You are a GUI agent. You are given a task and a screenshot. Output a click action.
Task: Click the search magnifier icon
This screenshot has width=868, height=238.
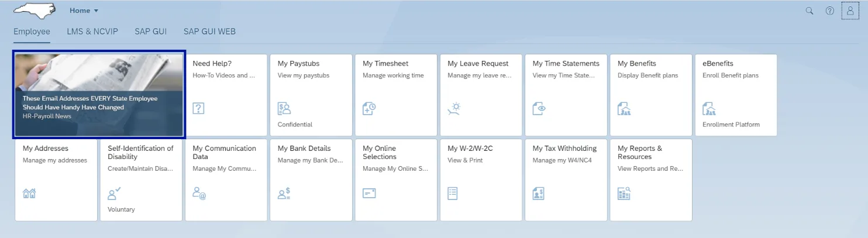pos(810,11)
